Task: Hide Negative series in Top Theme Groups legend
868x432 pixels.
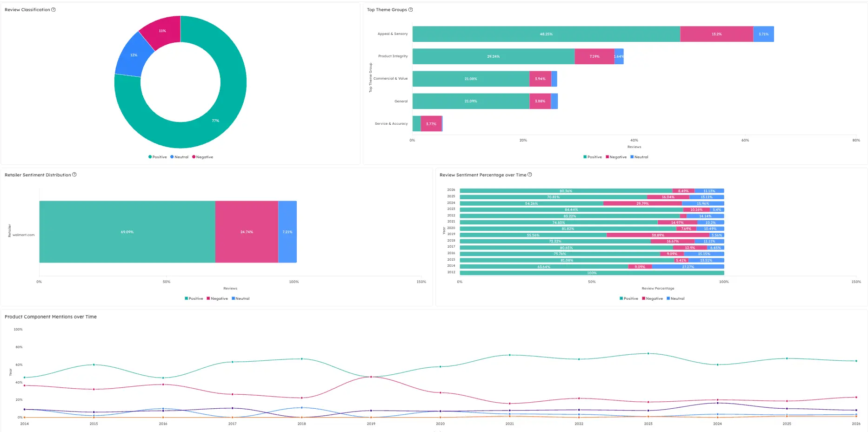Action: point(616,157)
